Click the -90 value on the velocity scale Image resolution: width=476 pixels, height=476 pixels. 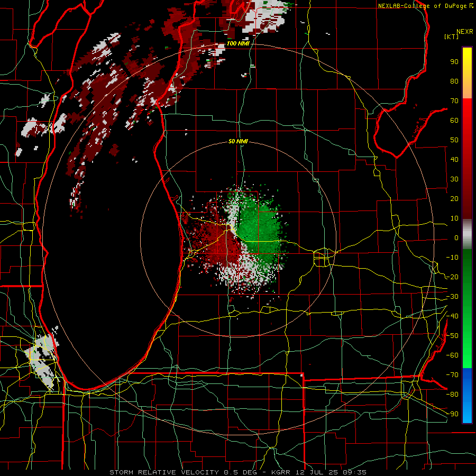(x=452, y=414)
